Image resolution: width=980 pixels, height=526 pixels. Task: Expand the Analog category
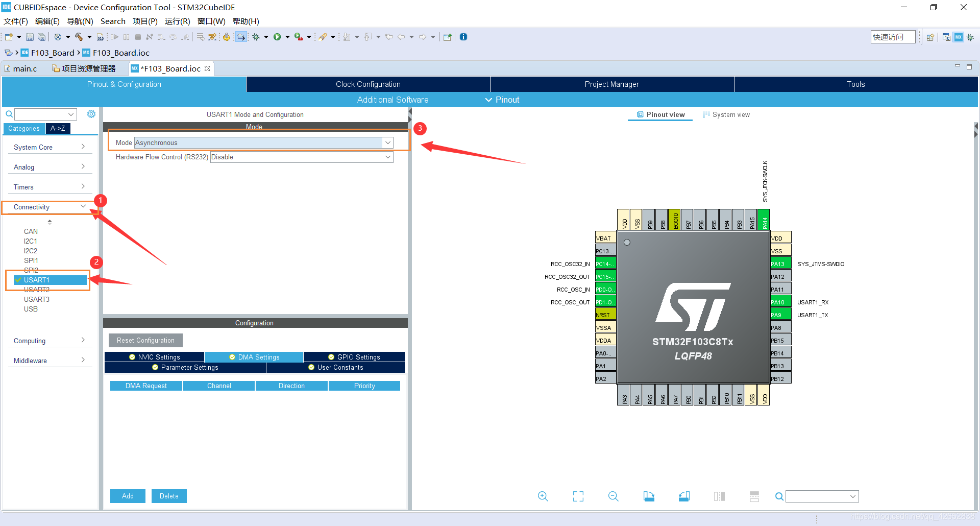pos(50,167)
